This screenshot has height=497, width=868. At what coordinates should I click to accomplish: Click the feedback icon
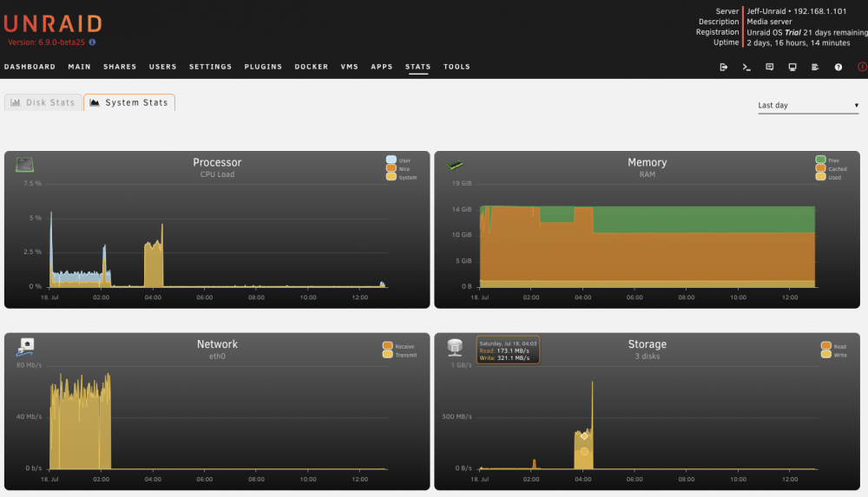tap(769, 67)
